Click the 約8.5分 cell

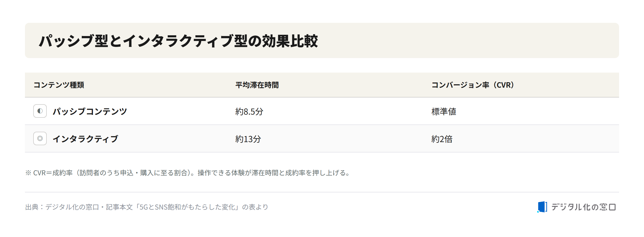tap(249, 111)
